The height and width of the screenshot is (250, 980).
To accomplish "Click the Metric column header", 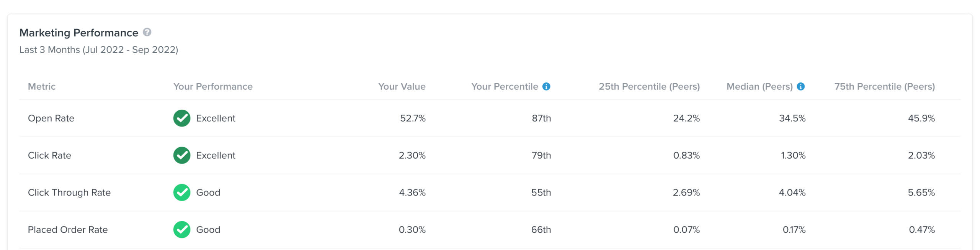I will tap(42, 87).
